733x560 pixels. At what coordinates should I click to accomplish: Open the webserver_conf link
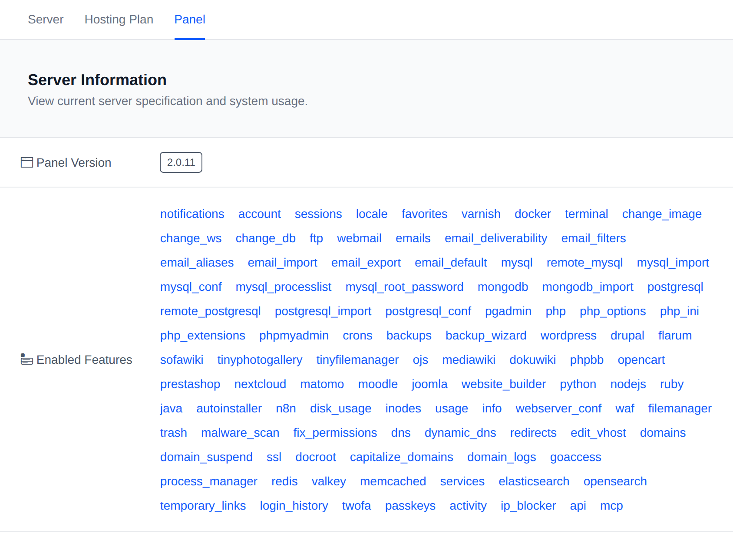coord(558,408)
